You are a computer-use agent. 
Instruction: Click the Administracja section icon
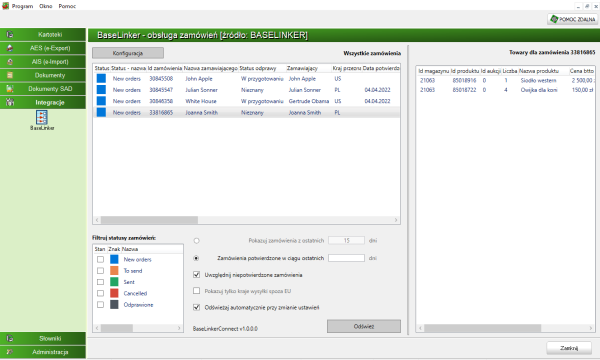point(10,352)
